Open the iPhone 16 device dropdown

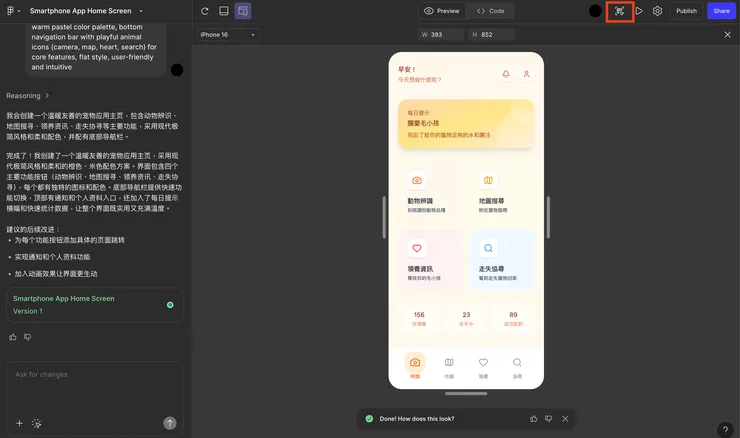pyautogui.click(x=227, y=34)
